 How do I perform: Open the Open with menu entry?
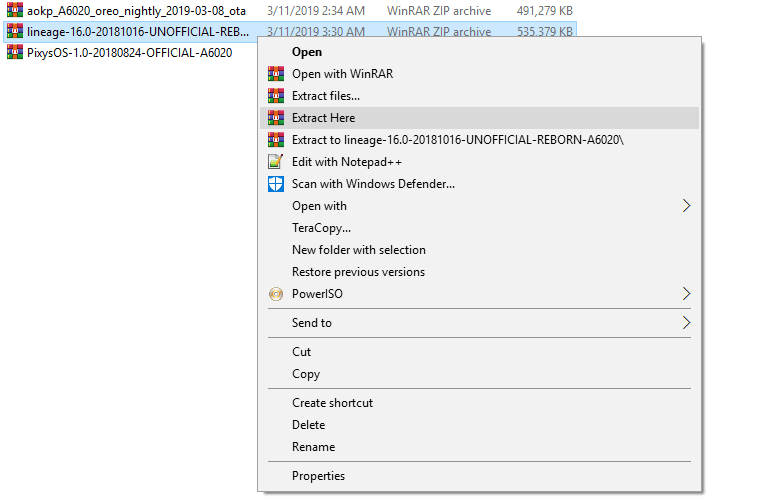tap(480, 206)
